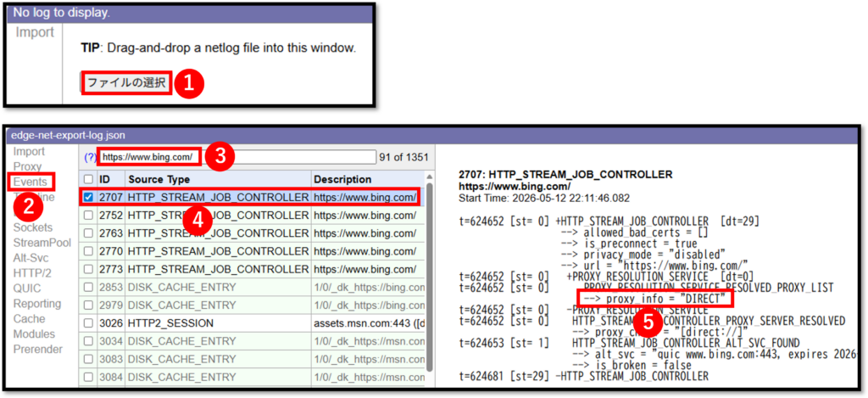Check the checkbox for event 3083

tap(88, 359)
